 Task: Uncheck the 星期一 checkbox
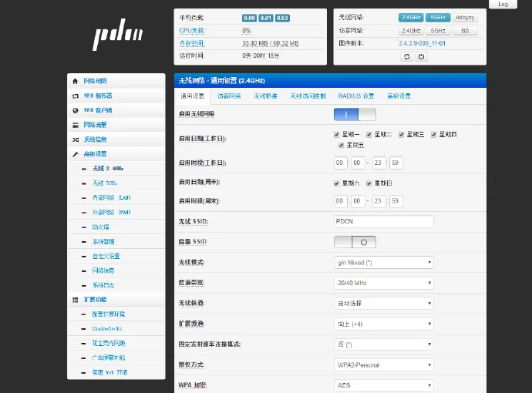tap(337, 135)
